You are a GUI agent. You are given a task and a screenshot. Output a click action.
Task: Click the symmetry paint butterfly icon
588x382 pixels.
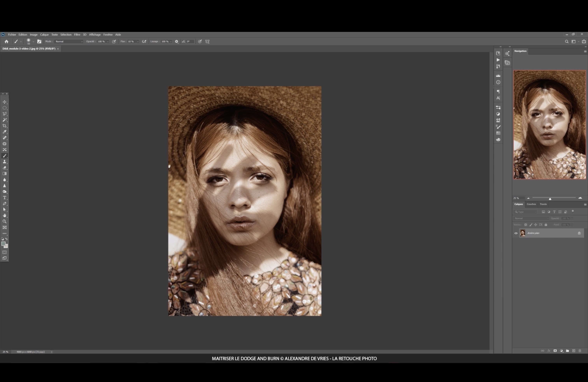pos(207,41)
